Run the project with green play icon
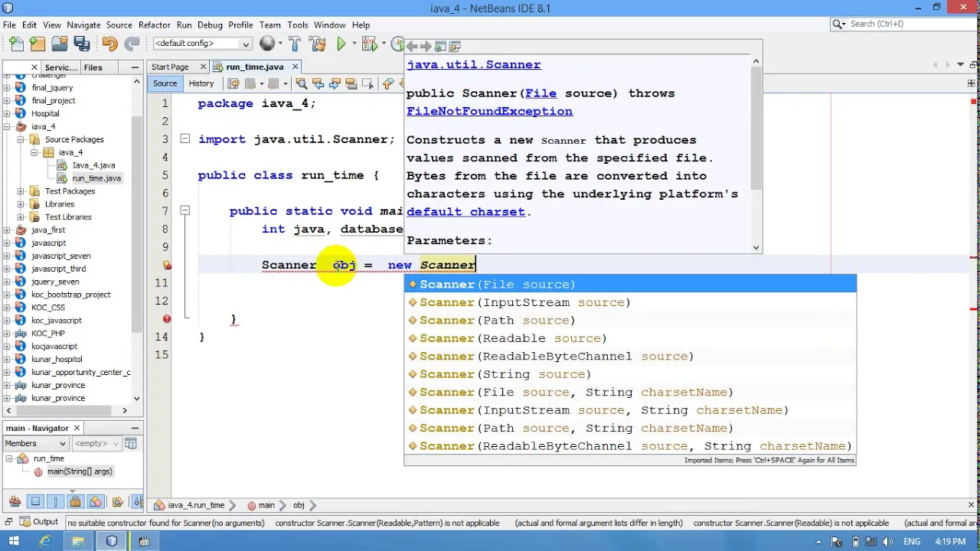This screenshot has height=551, width=980. point(341,44)
